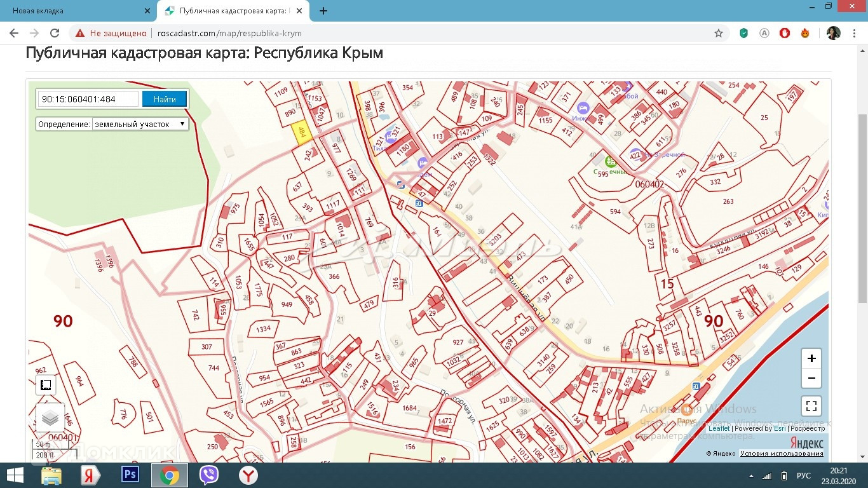Open the flame extension icon

click(805, 33)
